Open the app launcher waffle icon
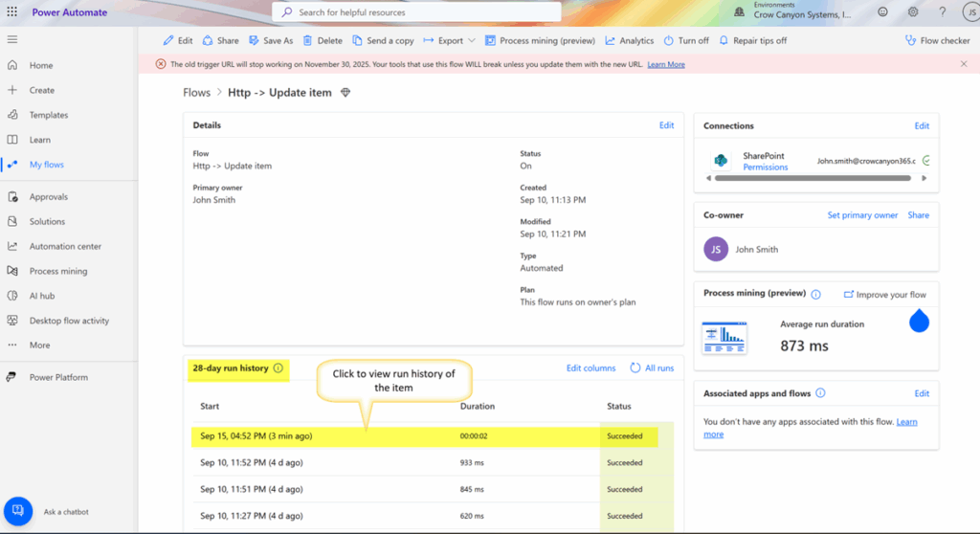980x534 pixels. click(x=12, y=12)
